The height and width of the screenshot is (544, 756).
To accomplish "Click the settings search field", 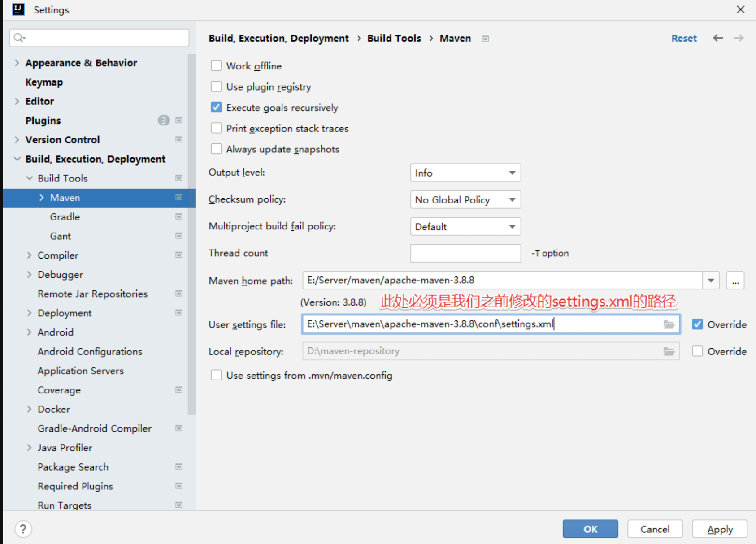I will click(x=99, y=38).
